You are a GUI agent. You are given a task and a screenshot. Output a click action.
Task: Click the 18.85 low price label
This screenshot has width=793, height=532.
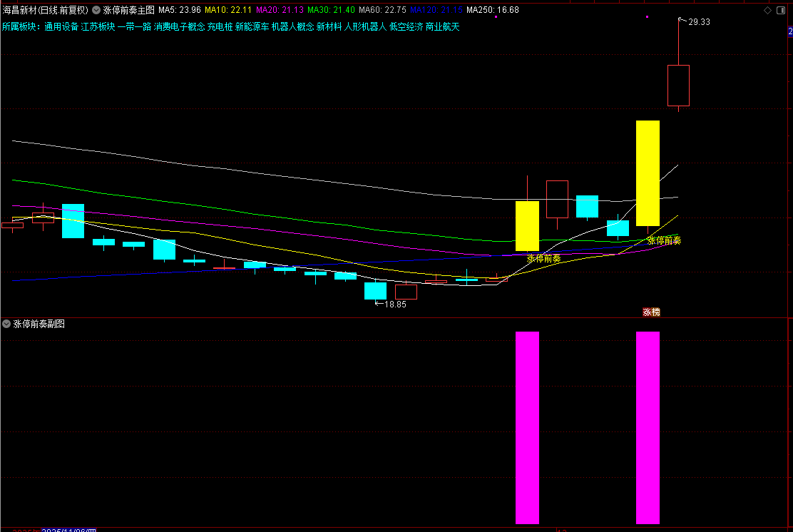pyautogui.click(x=395, y=304)
